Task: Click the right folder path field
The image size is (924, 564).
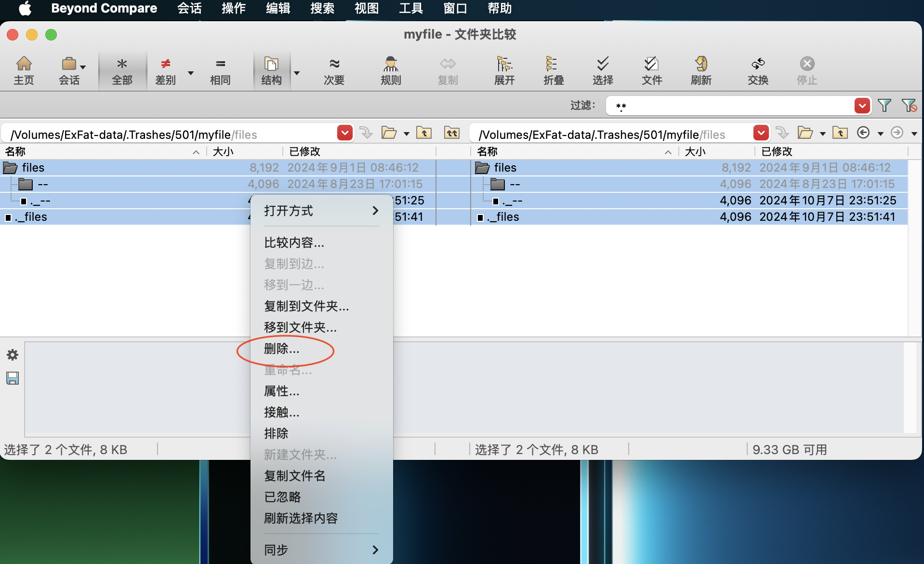Action: (612, 134)
